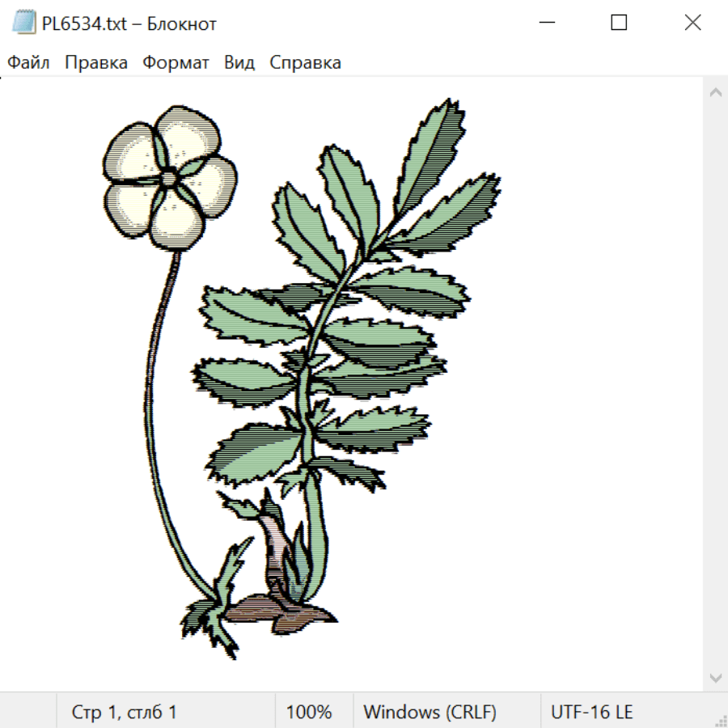Maximize the Блокнот window
Screen dimensions: 728x728
pyautogui.click(x=619, y=23)
